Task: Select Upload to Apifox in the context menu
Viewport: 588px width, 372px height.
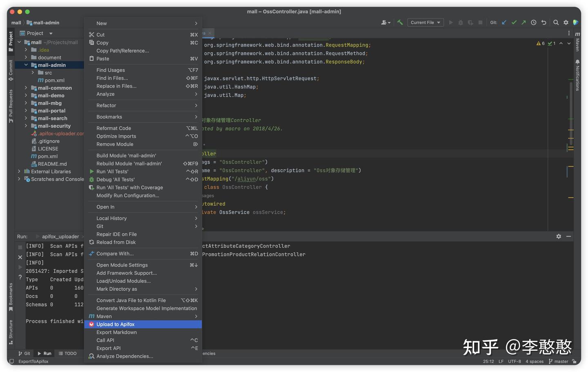Action: click(x=116, y=324)
